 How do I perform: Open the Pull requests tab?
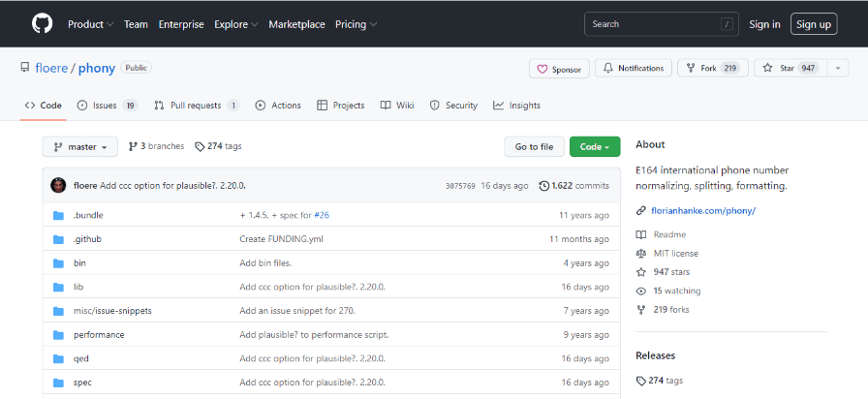point(196,106)
